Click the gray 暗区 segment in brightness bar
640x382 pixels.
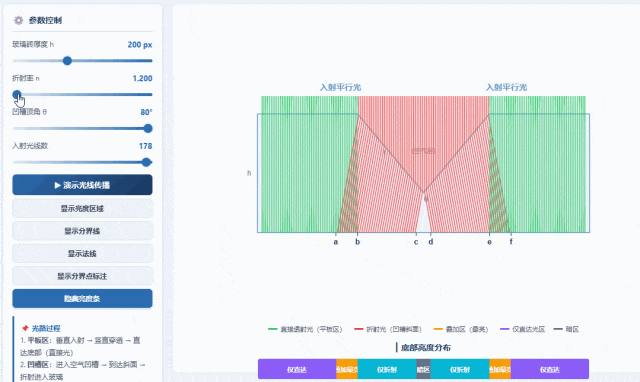[x=423, y=369]
